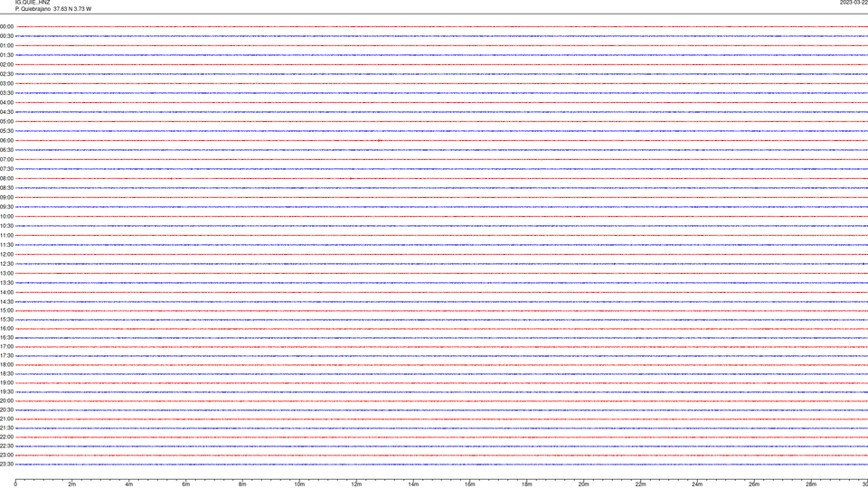The width and height of the screenshot is (868, 488).
Task: Select the 10:30 time row label
Action: pyautogui.click(x=6, y=226)
